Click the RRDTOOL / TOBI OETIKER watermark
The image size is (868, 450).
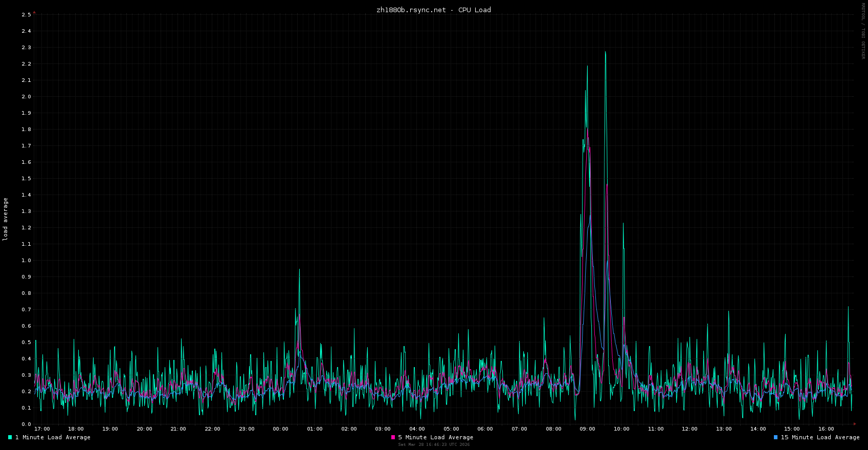click(x=863, y=31)
